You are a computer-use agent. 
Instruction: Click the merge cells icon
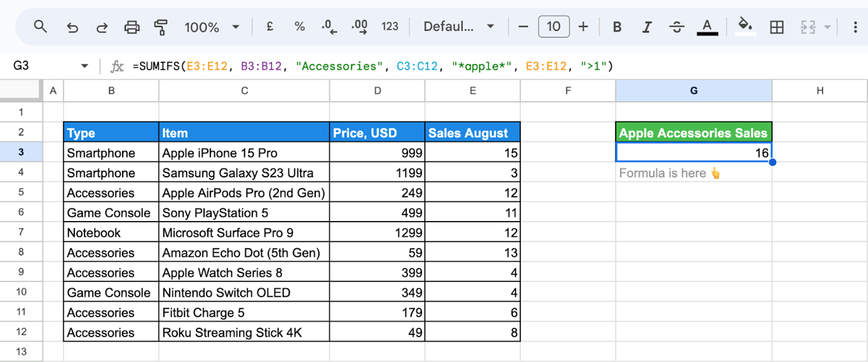808,27
